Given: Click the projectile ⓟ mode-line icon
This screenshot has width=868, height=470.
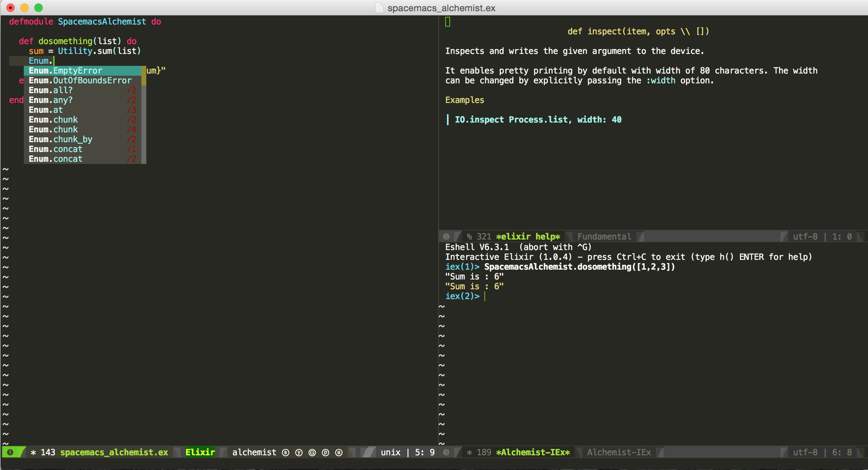Looking at the screenshot, I should tap(325, 452).
